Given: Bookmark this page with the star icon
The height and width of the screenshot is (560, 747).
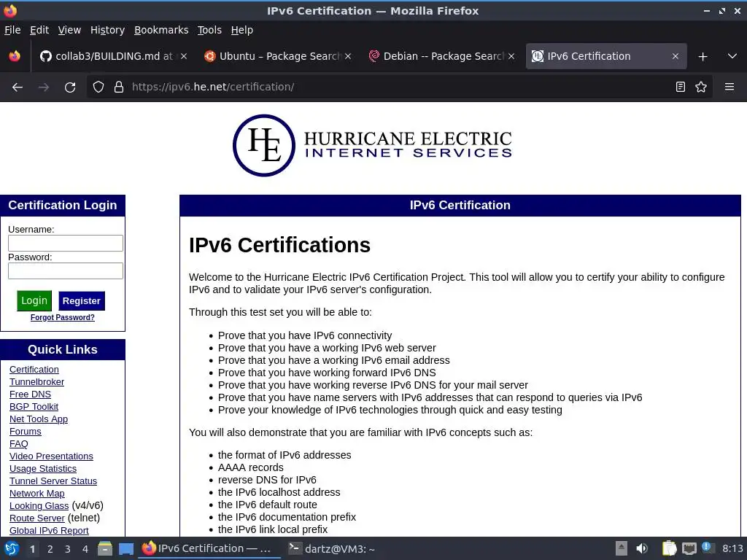Looking at the screenshot, I should [x=701, y=87].
